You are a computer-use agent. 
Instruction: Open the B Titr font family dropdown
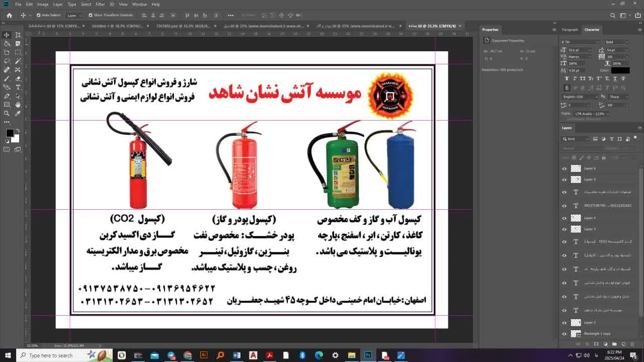tap(581, 42)
